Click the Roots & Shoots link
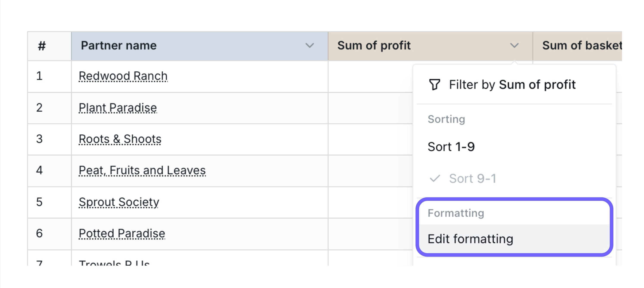The width and height of the screenshot is (644, 288). pyautogui.click(x=120, y=139)
